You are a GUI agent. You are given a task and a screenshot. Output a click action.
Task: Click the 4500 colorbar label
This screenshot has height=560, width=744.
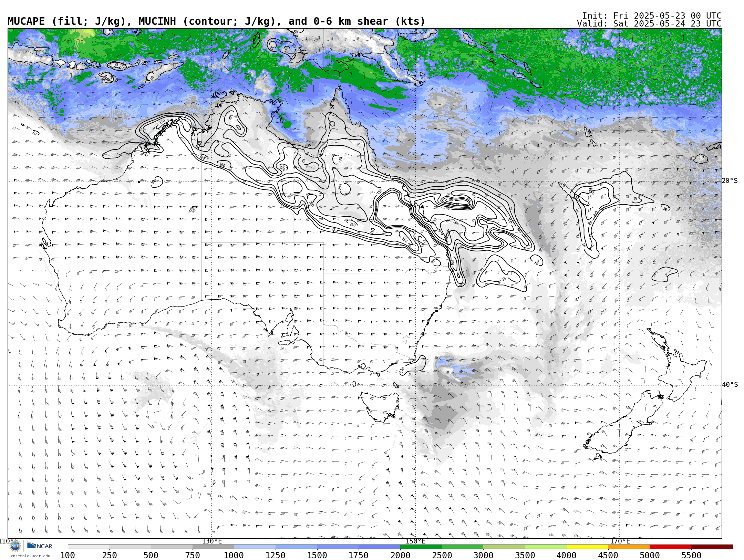point(608,556)
